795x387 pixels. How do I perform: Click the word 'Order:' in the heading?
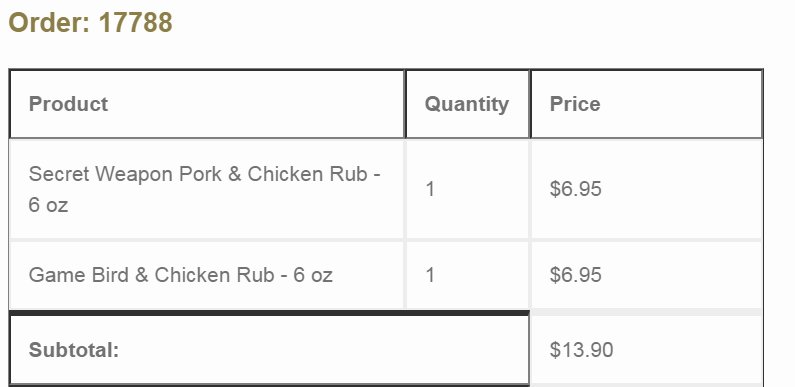[x=50, y=23]
